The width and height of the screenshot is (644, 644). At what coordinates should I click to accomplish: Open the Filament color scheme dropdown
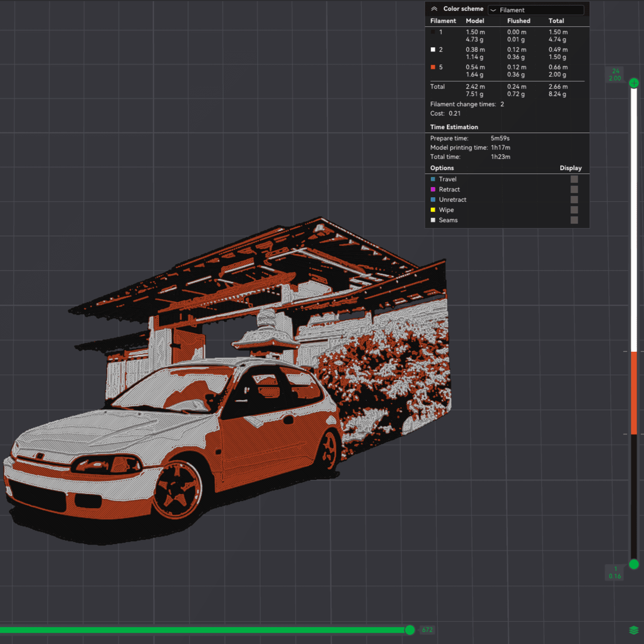(536, 10)
